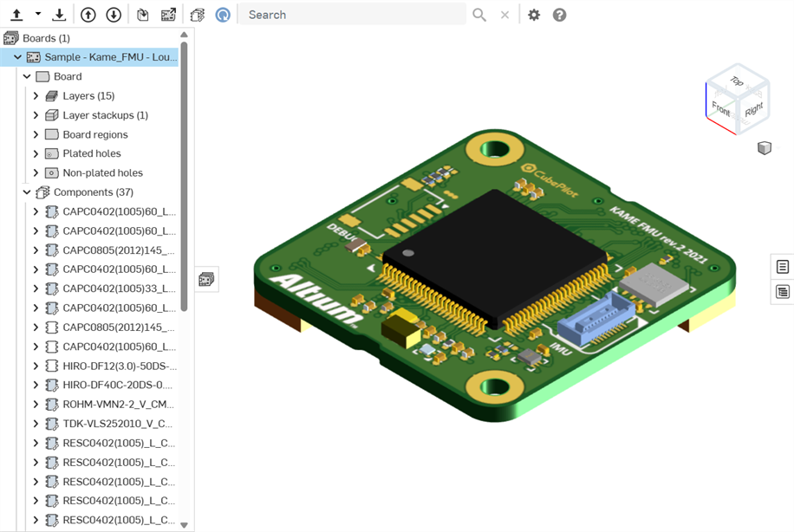Click the comments and notes icon
Image resolution: width=794 pixels, height=532 pixels.
[198, 15]
